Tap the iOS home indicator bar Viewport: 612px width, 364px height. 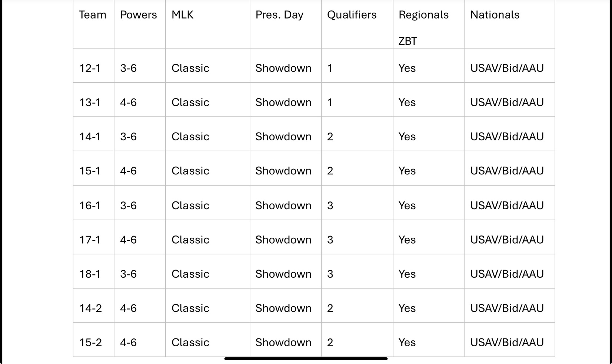(x=306, y=358)
